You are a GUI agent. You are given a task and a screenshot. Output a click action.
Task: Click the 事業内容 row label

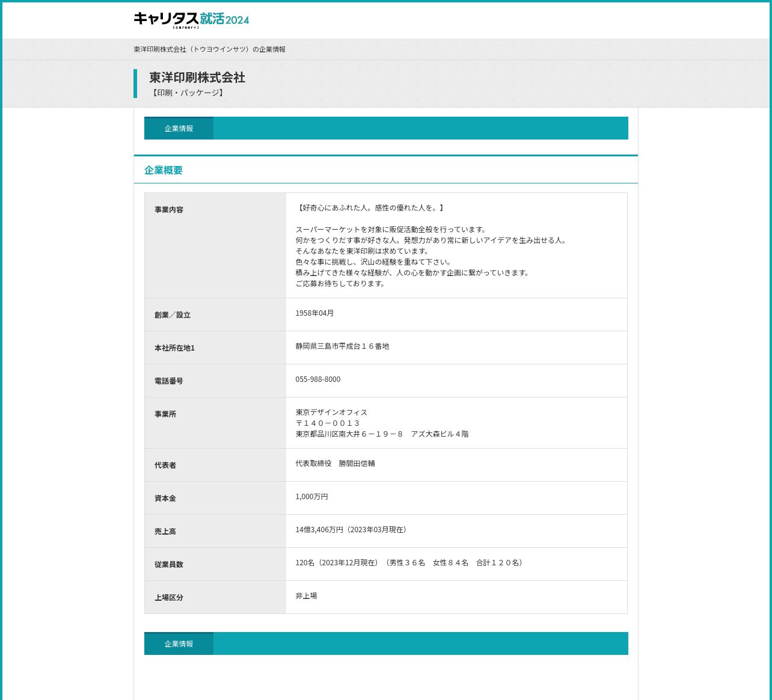pyautogui.click(x=169, y=210)
